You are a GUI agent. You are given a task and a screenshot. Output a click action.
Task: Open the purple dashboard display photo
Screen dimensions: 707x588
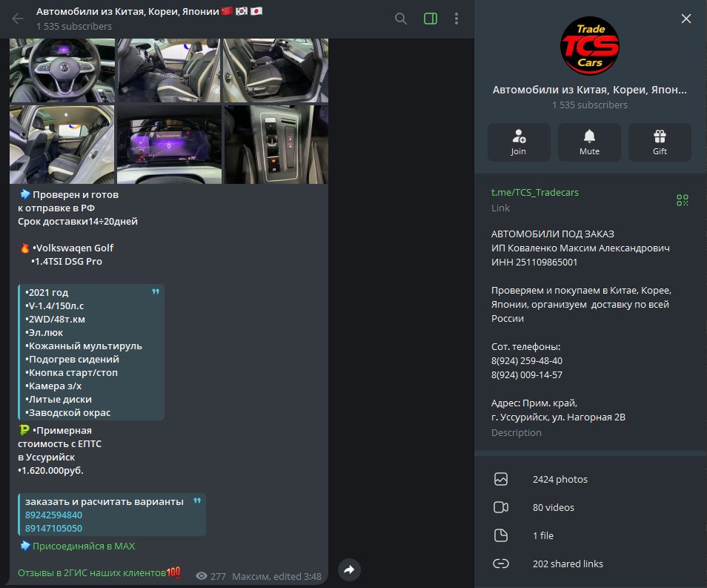click(169, 145)
